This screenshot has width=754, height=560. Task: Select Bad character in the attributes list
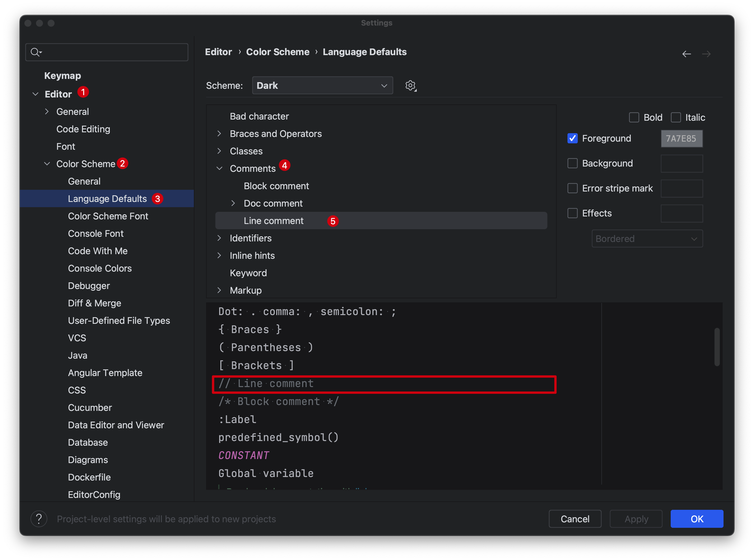tap(259, 116)
